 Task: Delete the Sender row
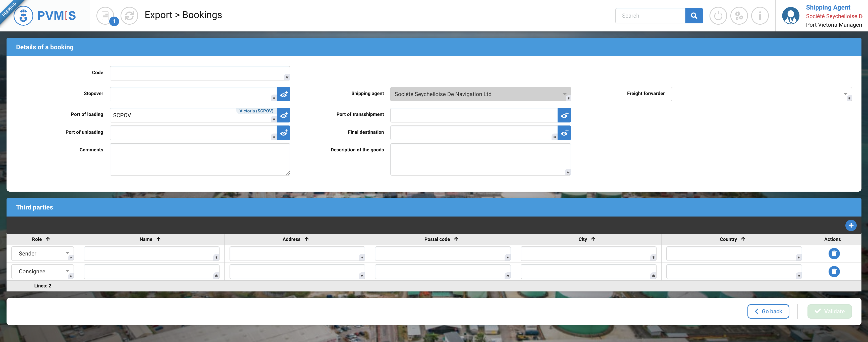pos(834,253)
